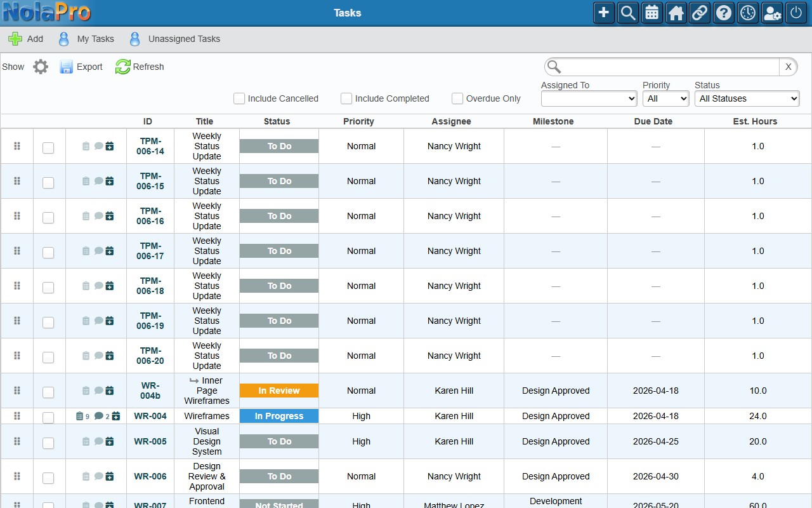Open task link WR-005
The image size is (812, 508).
(x=150, y=441)
